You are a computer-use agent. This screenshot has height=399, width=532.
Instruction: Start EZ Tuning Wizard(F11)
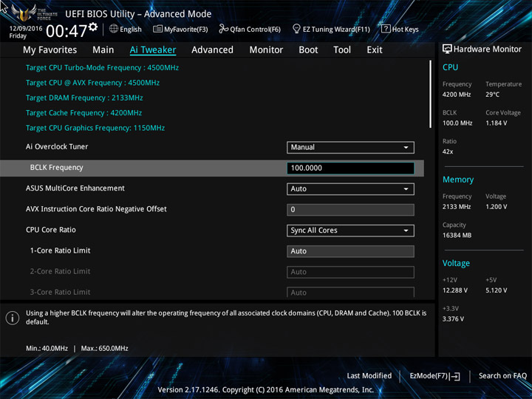[331, 29]
